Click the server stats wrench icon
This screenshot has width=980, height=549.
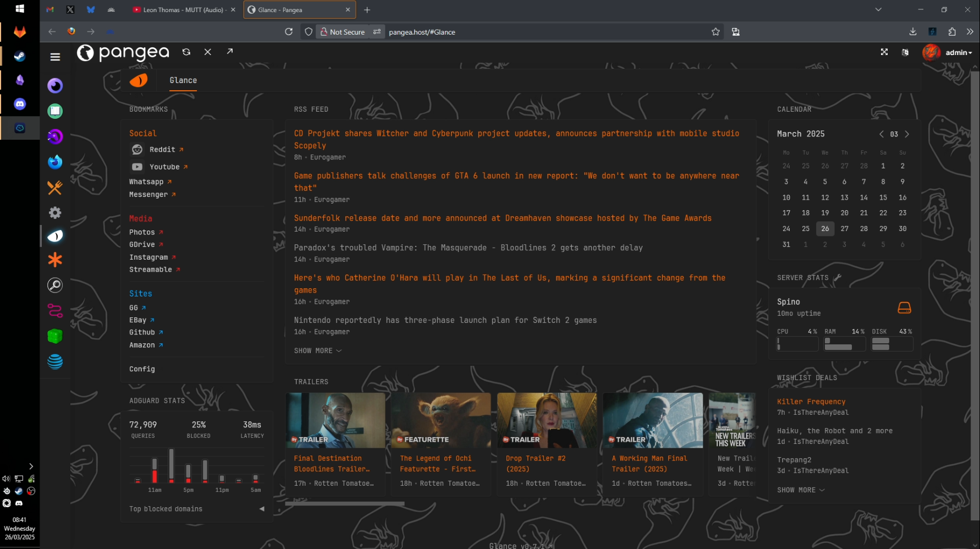[x=838, y=278]
